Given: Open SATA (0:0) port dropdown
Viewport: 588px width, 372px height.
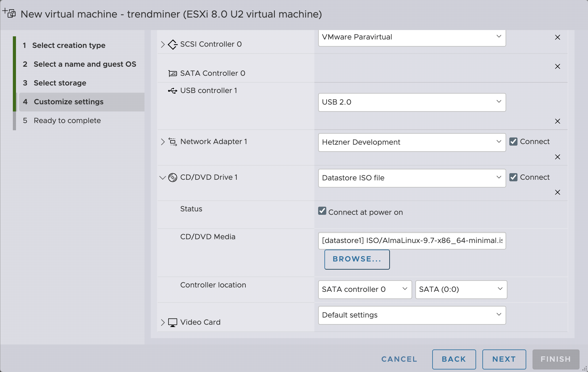Looking at the screenshot, I should pyautogui.click(x=461, y=290).
